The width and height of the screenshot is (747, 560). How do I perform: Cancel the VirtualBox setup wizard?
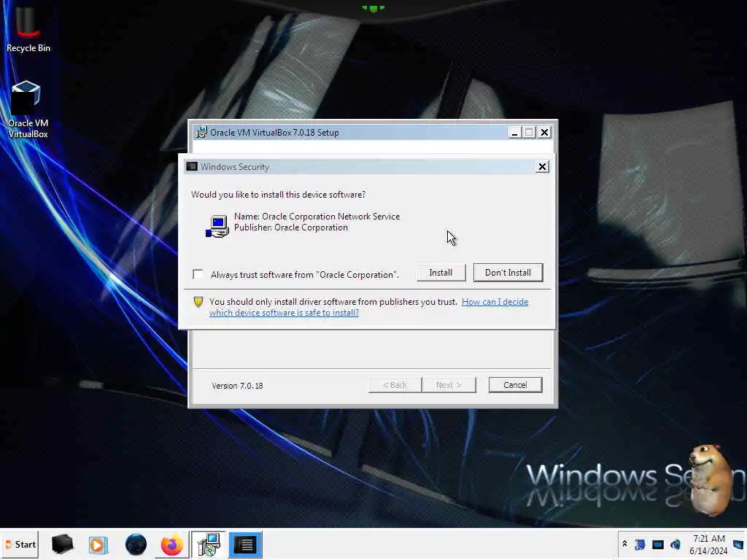pos(515,385)
